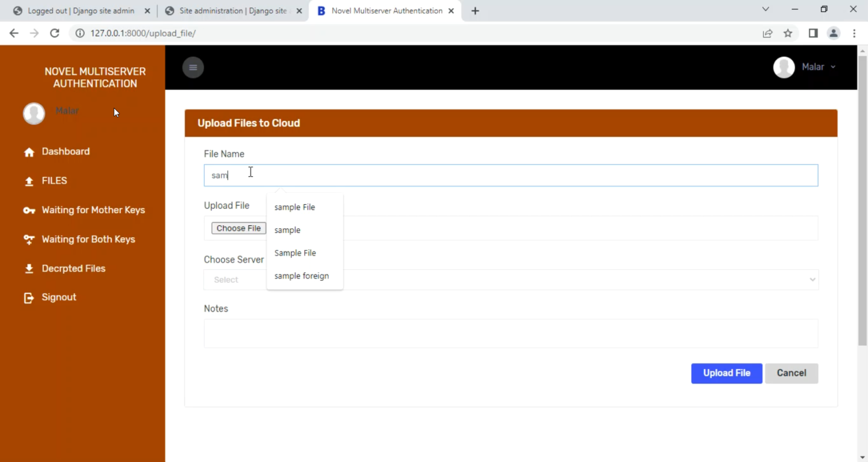
Task: Focus the File Name input field
Action: pyautogui.click(x=511, y=175)
